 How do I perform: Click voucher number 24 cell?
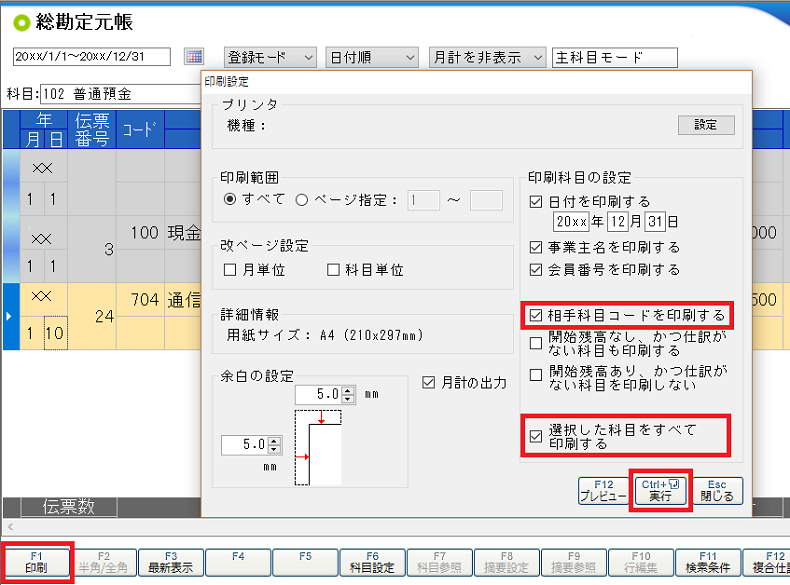[x=93, y=316]
